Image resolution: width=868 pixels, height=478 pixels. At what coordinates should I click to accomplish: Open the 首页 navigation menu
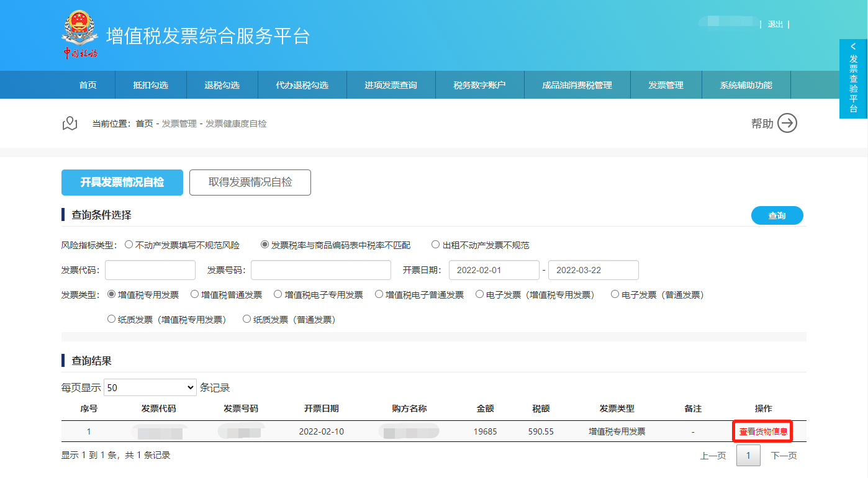click(x=88, y=85)
